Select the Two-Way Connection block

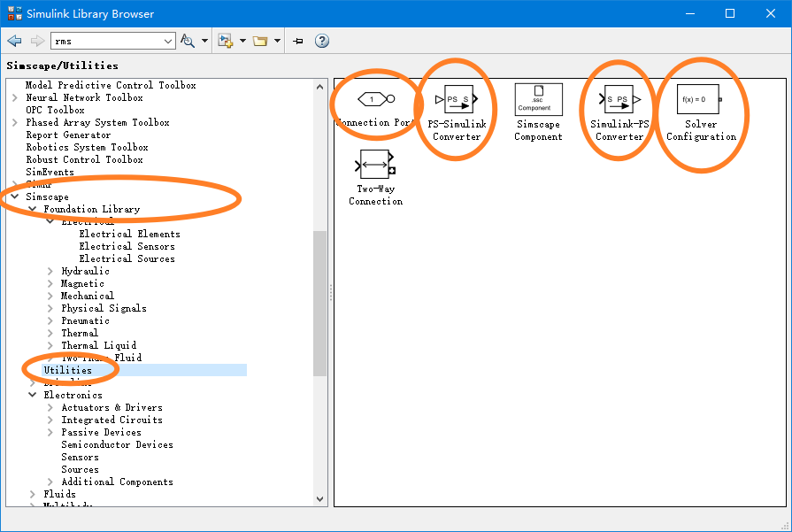375,177
